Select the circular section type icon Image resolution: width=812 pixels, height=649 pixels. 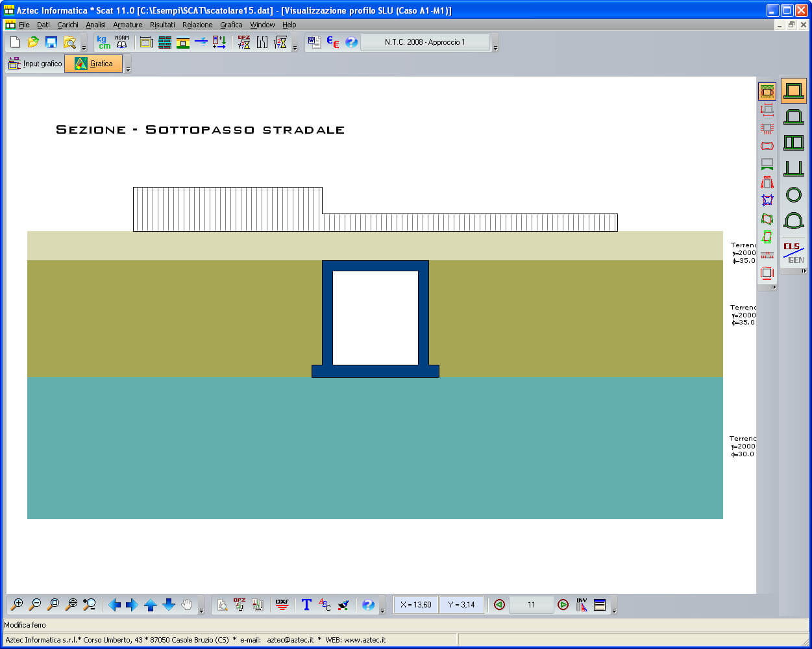(x=793, y=195)
